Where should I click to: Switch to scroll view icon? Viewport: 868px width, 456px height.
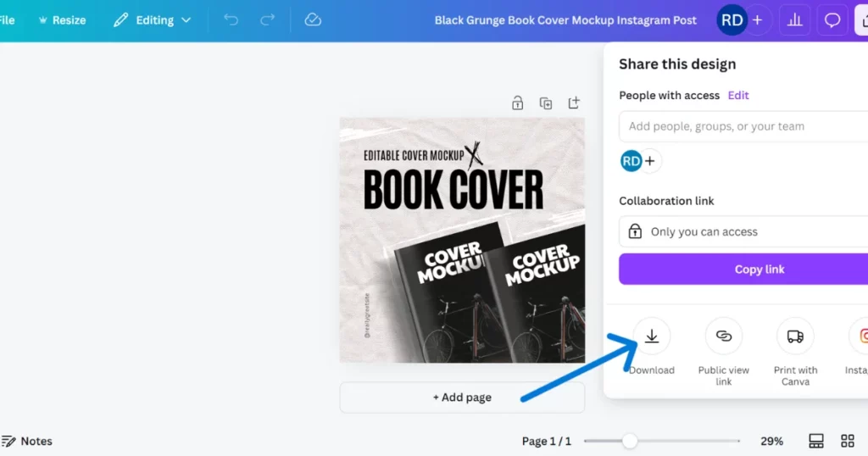[x=816, y=441]
